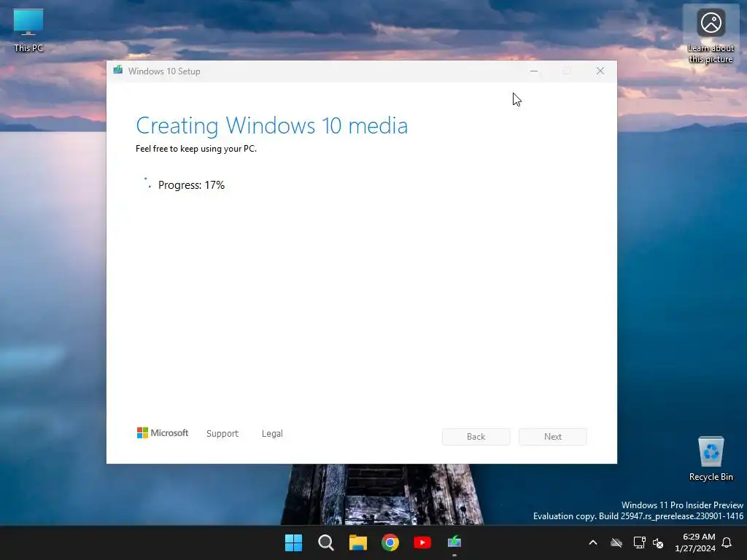
Task: Open the network status tray icon
Action: click(639, 542)
